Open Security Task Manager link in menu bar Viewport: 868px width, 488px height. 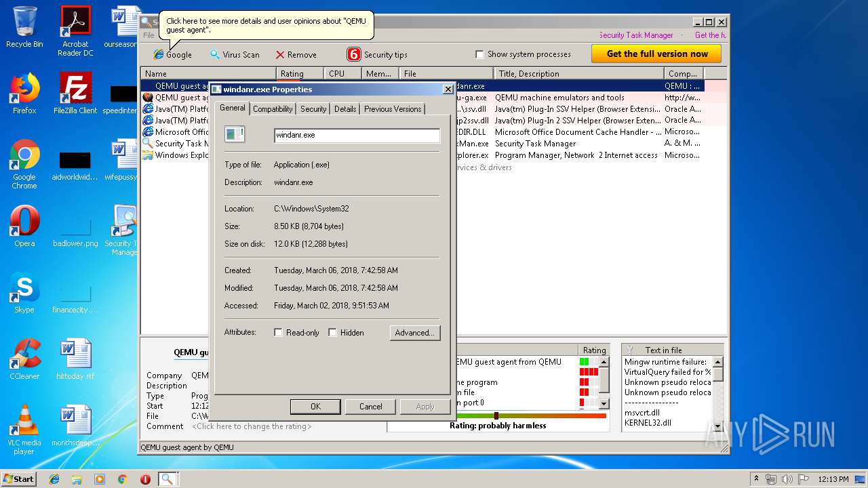coord(636,35)
